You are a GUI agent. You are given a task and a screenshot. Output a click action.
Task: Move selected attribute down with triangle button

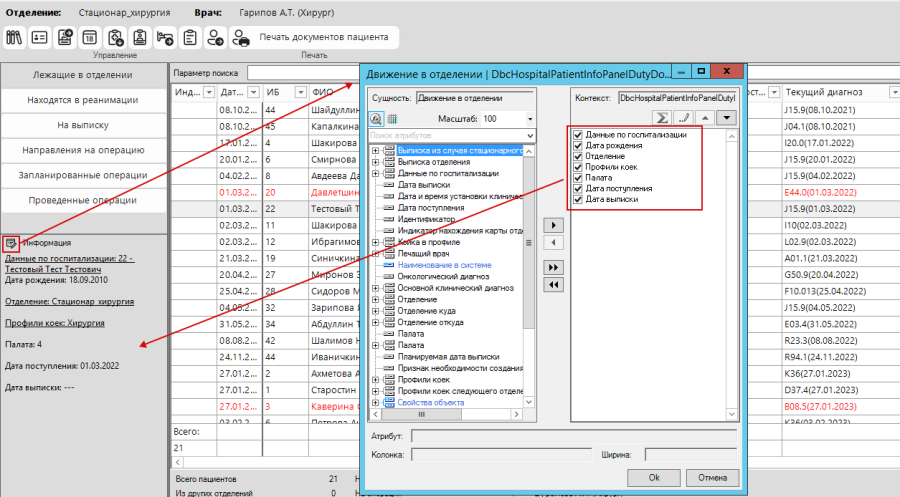(727, 118)
